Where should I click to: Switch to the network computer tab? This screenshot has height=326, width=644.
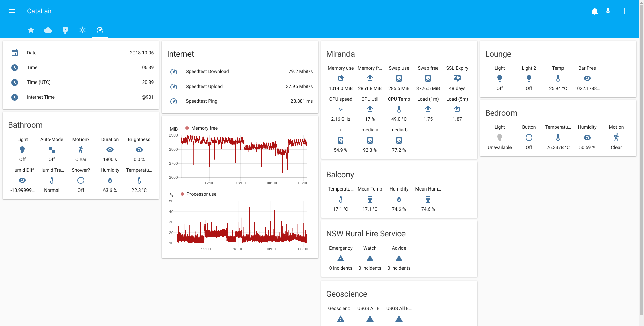(65, 30)
